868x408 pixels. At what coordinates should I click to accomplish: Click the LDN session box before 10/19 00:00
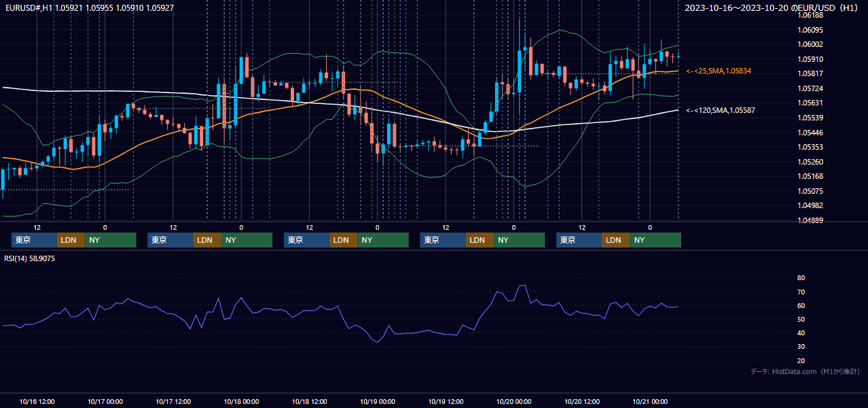pos(344,240)
